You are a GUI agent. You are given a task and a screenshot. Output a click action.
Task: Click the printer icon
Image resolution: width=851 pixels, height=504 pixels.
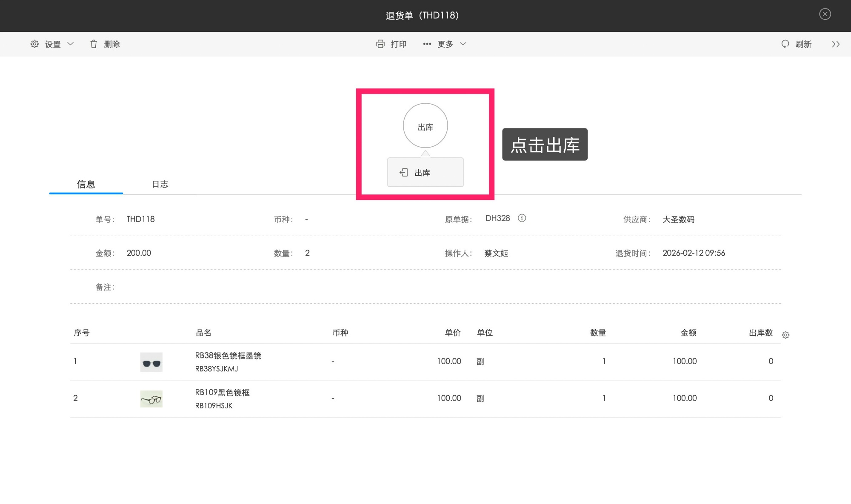380,44
